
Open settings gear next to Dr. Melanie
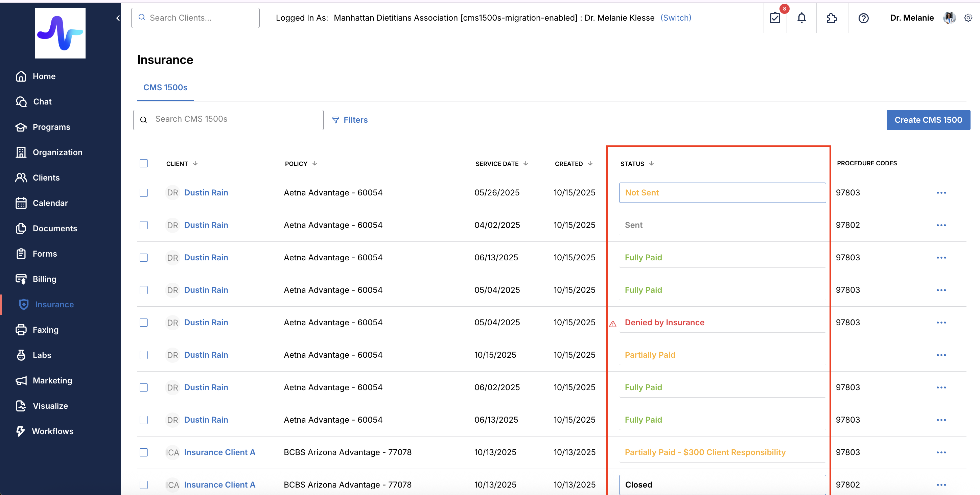click(x=968, y=18)
